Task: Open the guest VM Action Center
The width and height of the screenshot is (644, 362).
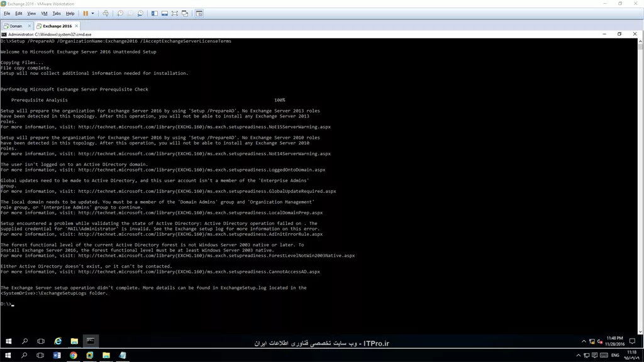Action: (633, 341)
